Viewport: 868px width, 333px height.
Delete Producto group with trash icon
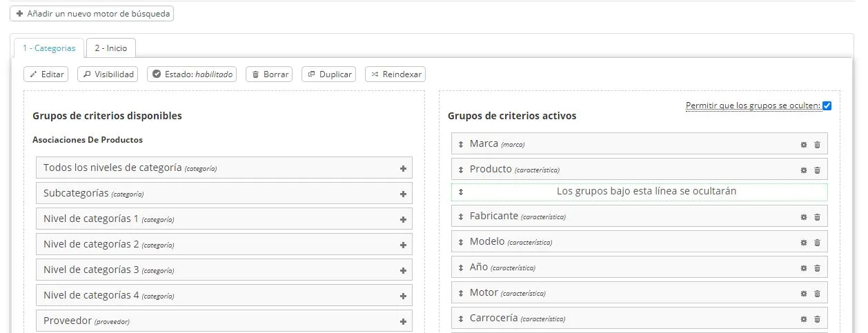point(817,170)
